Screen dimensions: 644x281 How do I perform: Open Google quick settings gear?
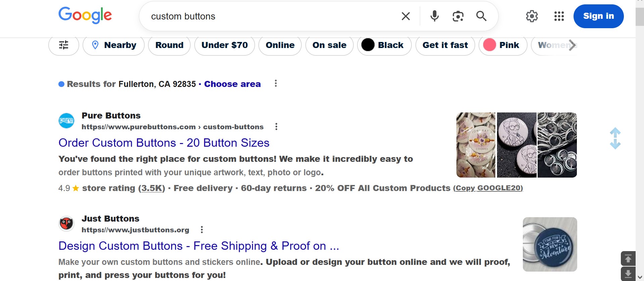tap(532, 16)
